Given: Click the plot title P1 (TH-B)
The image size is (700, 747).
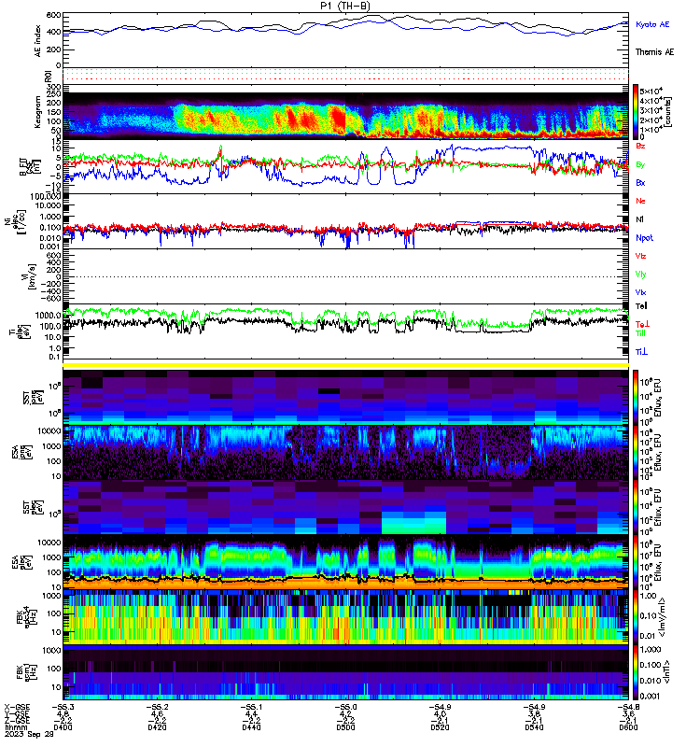Looking at the screenshot, I should [345, 6].
